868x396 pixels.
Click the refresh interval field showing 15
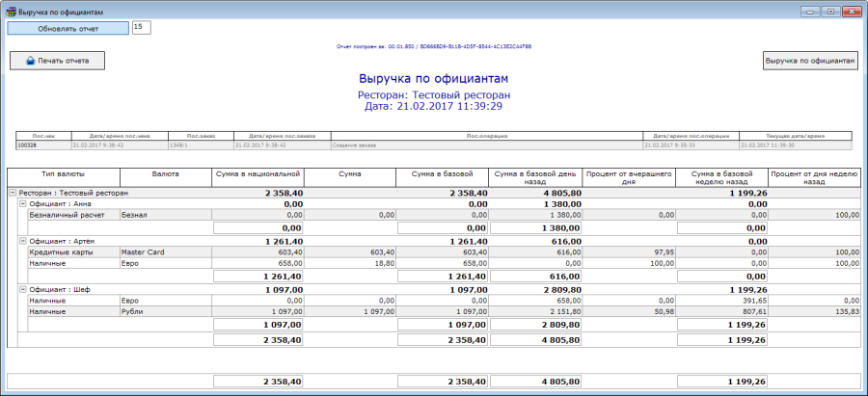(141, 27)
